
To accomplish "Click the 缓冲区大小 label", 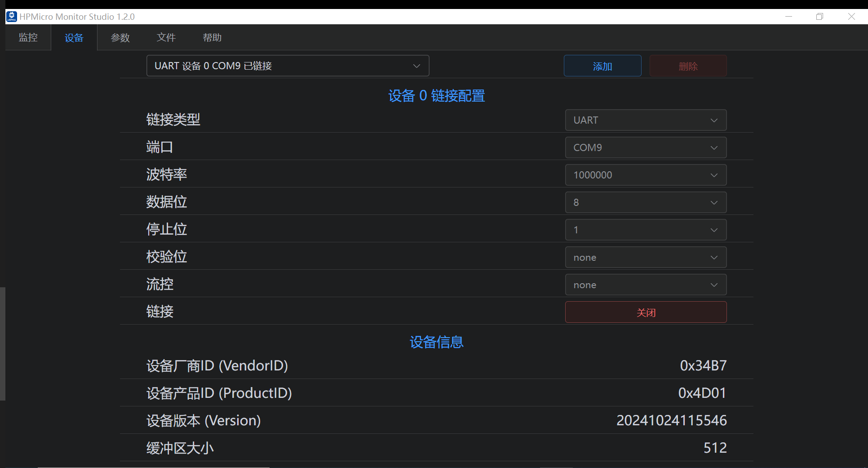I will coord(180,448).
